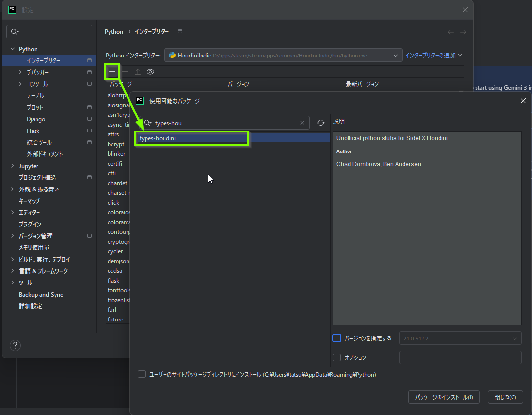Enable install to user site-packages directory checkbox

[142, 374]
